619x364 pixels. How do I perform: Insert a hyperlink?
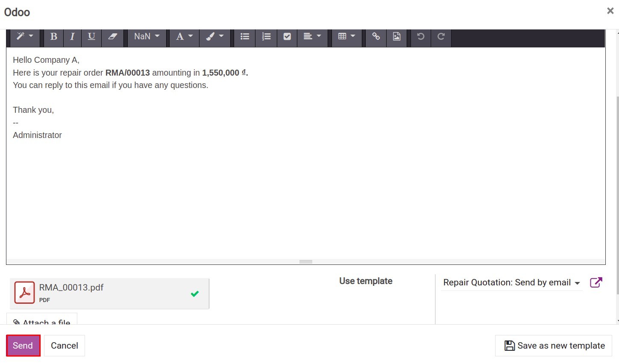pyautogui.click(x=376, y=37)
